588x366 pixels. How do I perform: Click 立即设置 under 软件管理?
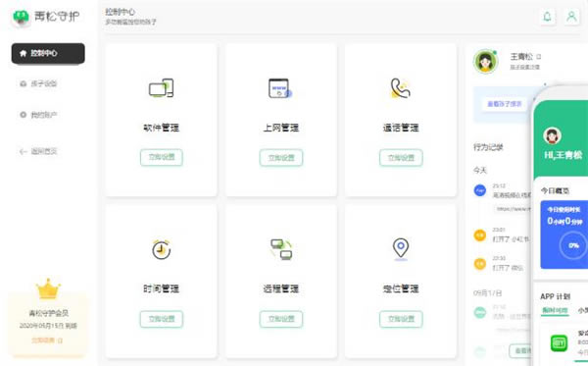pyautogui.click(x=162, y=157)
